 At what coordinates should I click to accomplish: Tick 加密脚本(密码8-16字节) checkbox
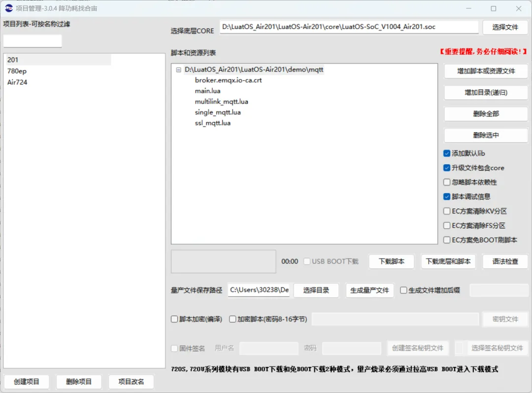[233, 319]
